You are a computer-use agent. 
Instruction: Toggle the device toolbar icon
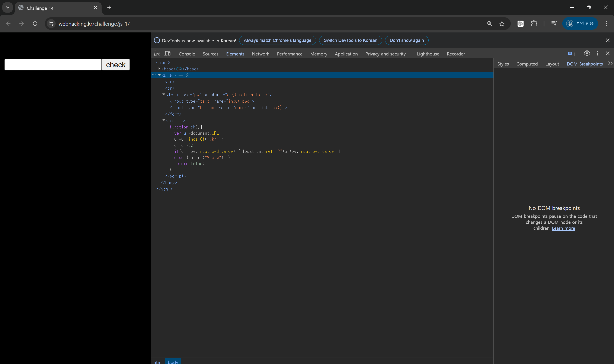pos(167,54)
